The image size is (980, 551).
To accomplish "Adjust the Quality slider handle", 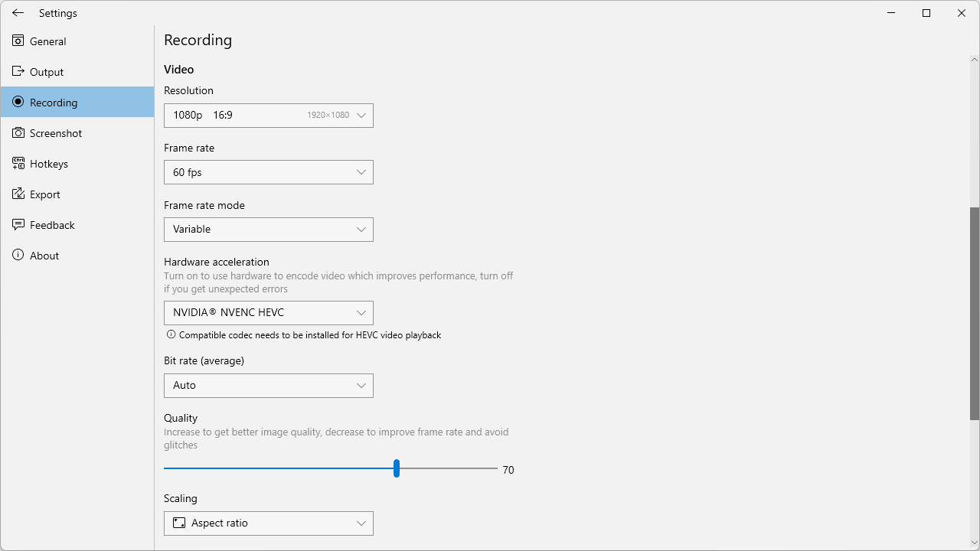I will [x=396, y=468].
